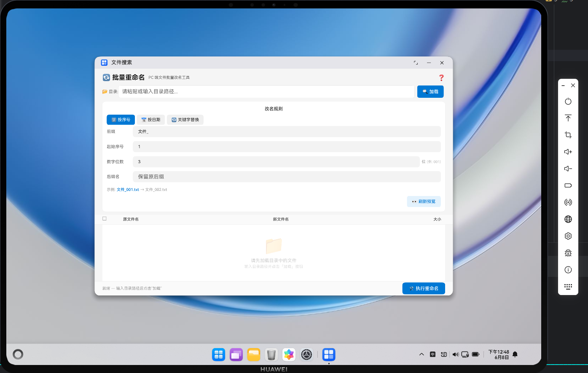Image resolution: width=588 pixels, height=373 pixels.
Task: Click the emulator info circle icon
Action: (x=568, y=270)
